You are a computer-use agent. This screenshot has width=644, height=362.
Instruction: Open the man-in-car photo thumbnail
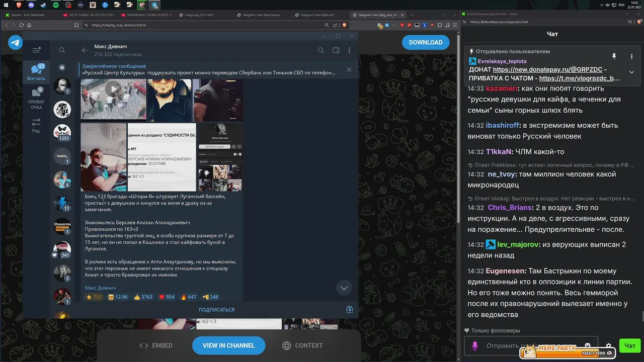pyautogui.click(x=104, y=157)
